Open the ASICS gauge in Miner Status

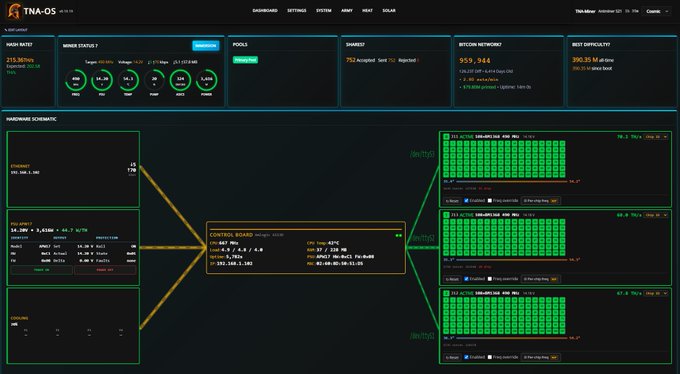point(180,80)
